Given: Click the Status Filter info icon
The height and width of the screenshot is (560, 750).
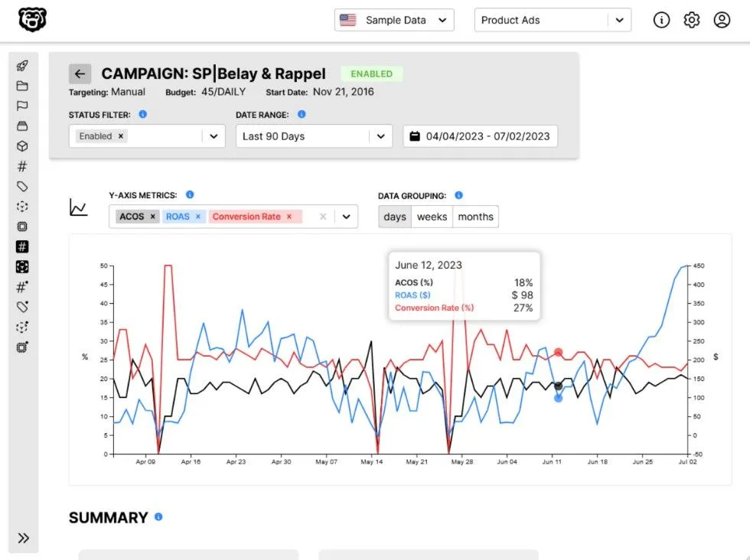Looking at the screenshot, I should [x=142, y=114].
